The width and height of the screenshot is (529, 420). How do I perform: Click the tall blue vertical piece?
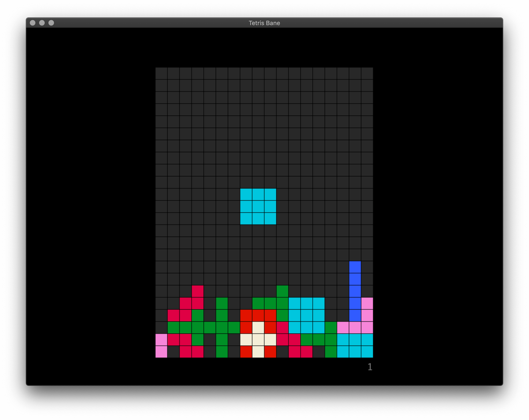point(355,291)
